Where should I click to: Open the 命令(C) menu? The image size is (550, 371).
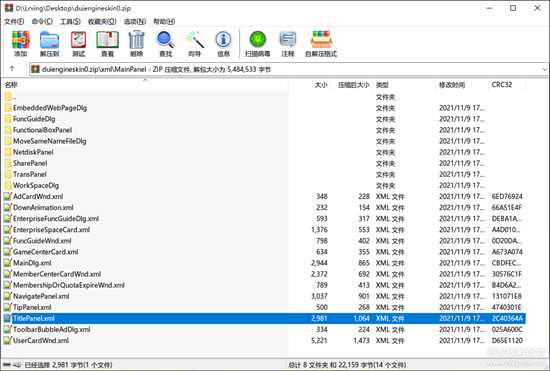click(42, 21)
